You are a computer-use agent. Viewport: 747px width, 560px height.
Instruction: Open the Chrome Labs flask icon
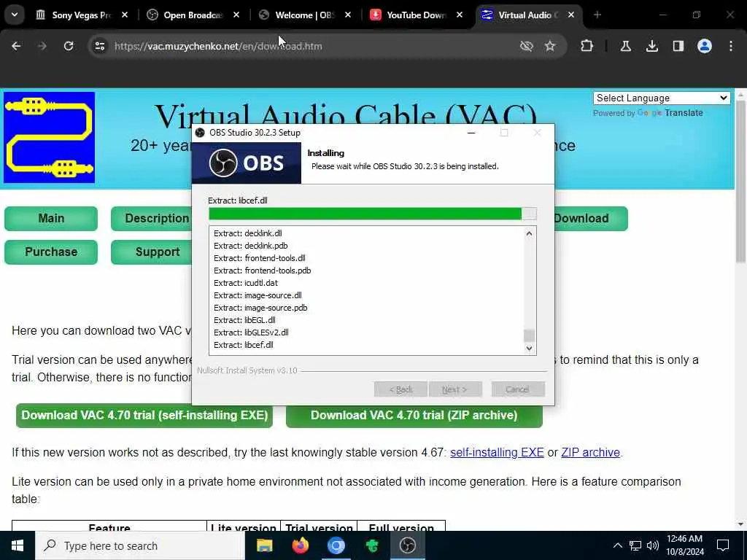625,46
